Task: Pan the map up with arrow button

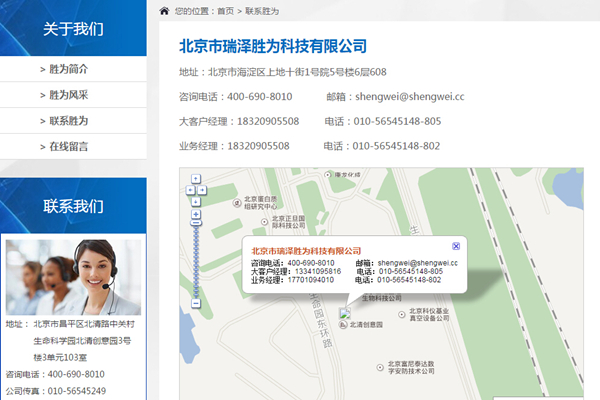Action: point(196,179)
